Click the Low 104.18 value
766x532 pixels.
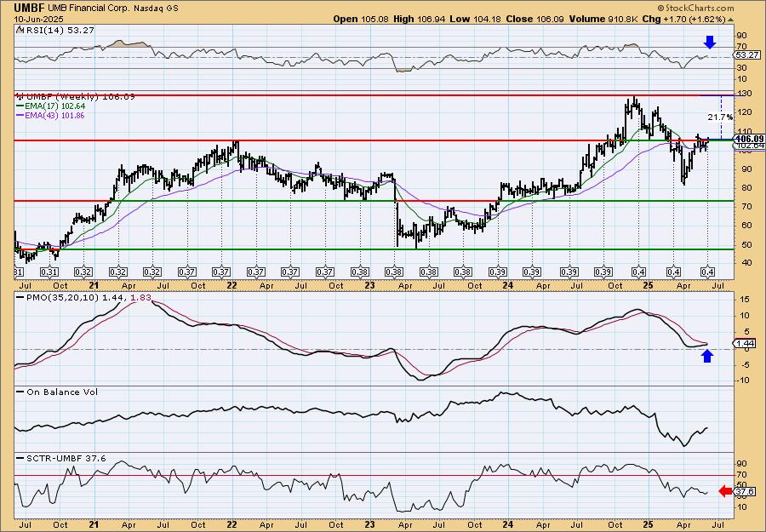coord(473,19)
